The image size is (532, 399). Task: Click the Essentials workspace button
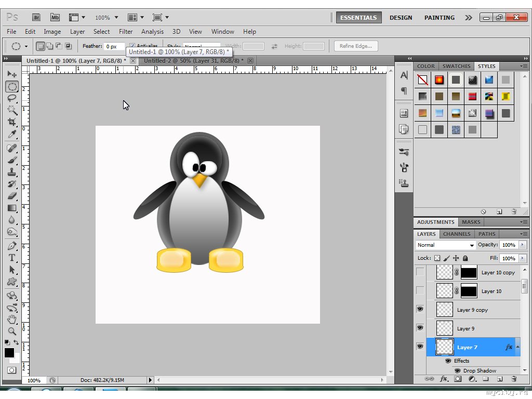[358, 17]
